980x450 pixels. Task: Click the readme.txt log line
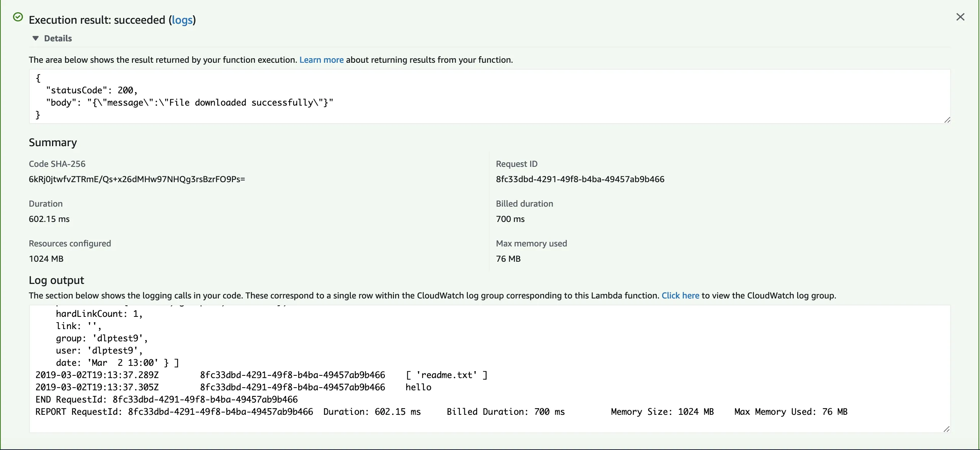(446, 375)
